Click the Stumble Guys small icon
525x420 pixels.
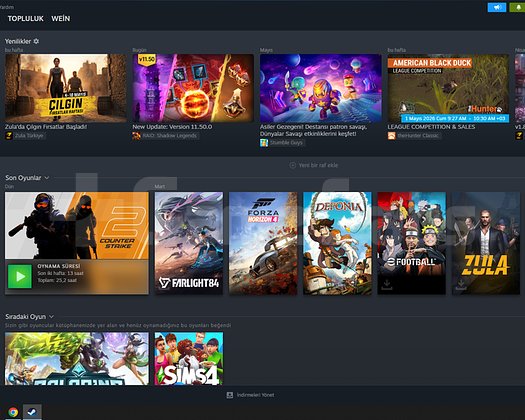[264, 143]
